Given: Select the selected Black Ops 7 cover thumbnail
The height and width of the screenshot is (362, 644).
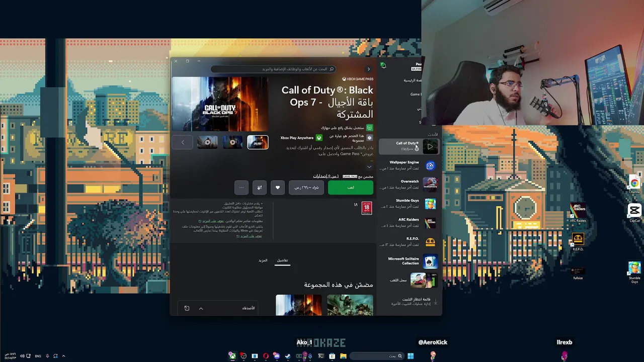Looking at the screenshot, I should click(258, 142).
